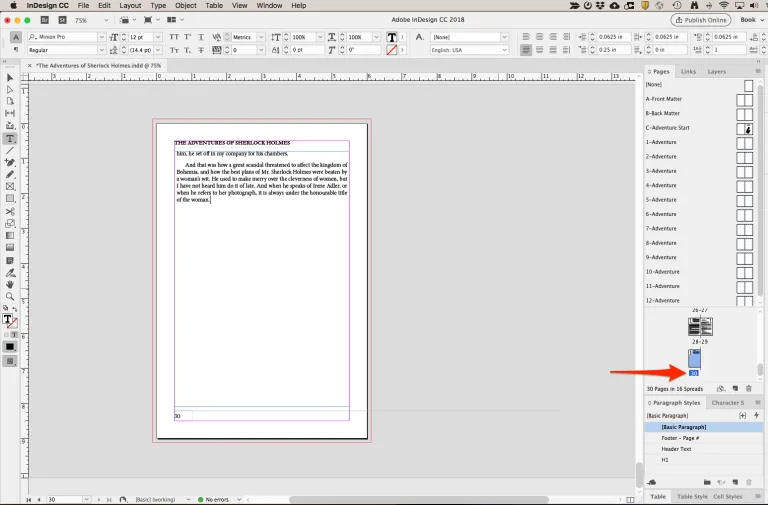Select the Hand tool
The height and width of the screenshot is (505, 768).
pyautogui.click(x=10, y=285)
